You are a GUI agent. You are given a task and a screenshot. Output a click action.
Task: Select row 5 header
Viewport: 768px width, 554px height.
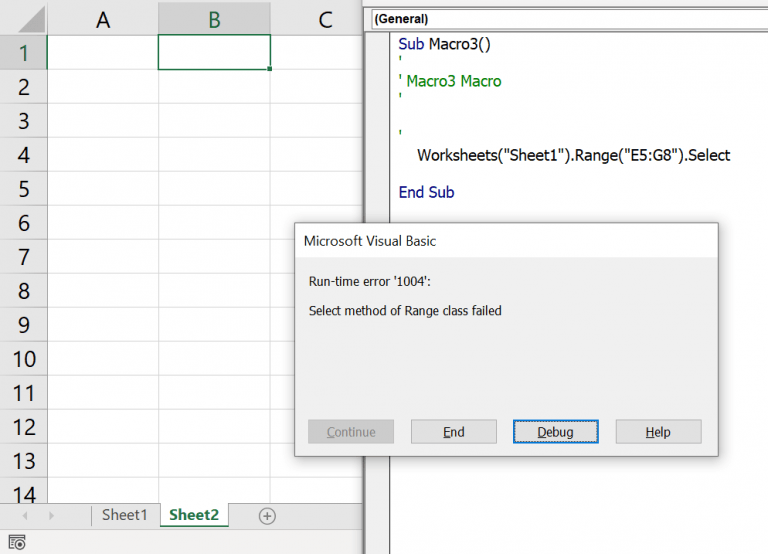(x=24, y=189)
